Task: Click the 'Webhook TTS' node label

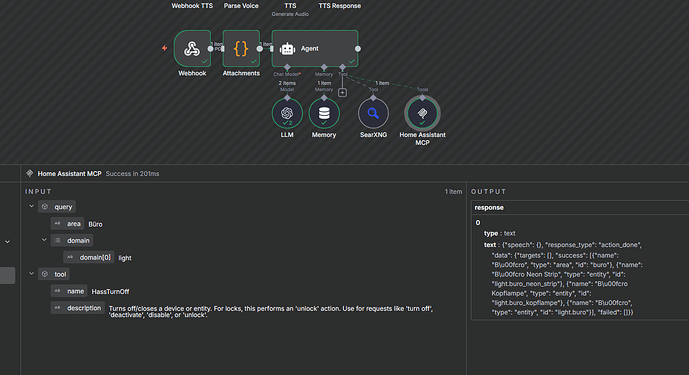Action: point(192,6)
